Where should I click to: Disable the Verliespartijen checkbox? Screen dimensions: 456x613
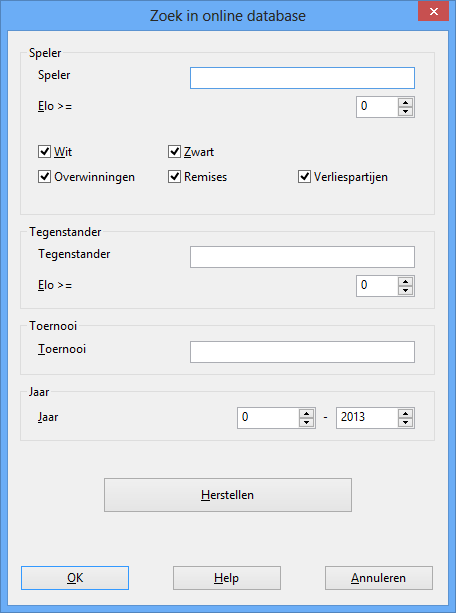tap(304, 177)
